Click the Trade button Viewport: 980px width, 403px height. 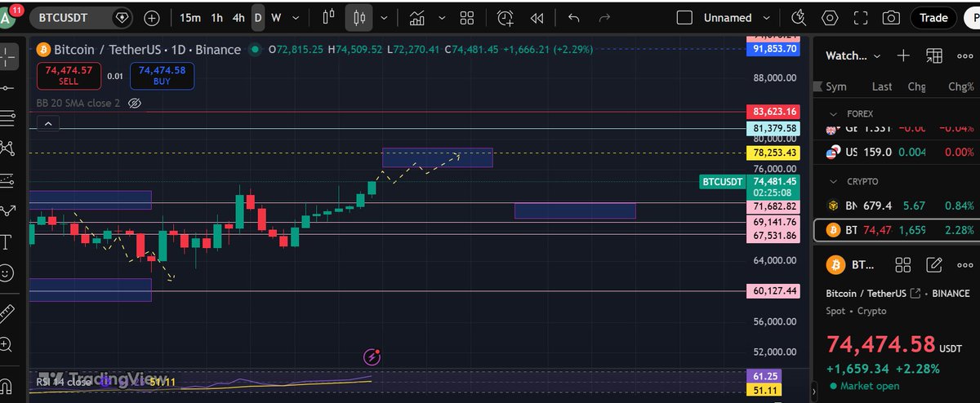(933, 17)
